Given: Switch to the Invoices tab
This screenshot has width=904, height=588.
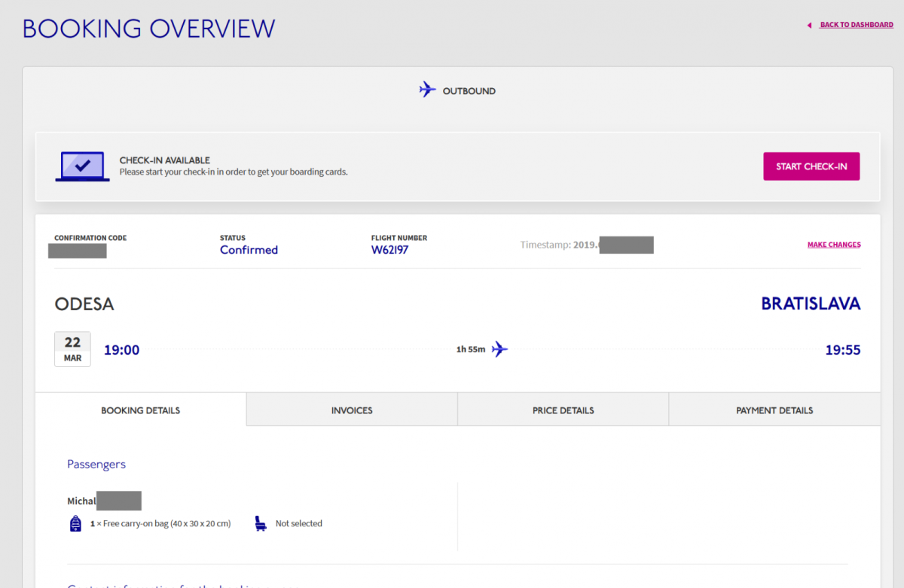Looking at the screenshot, I should click(352, 410).
